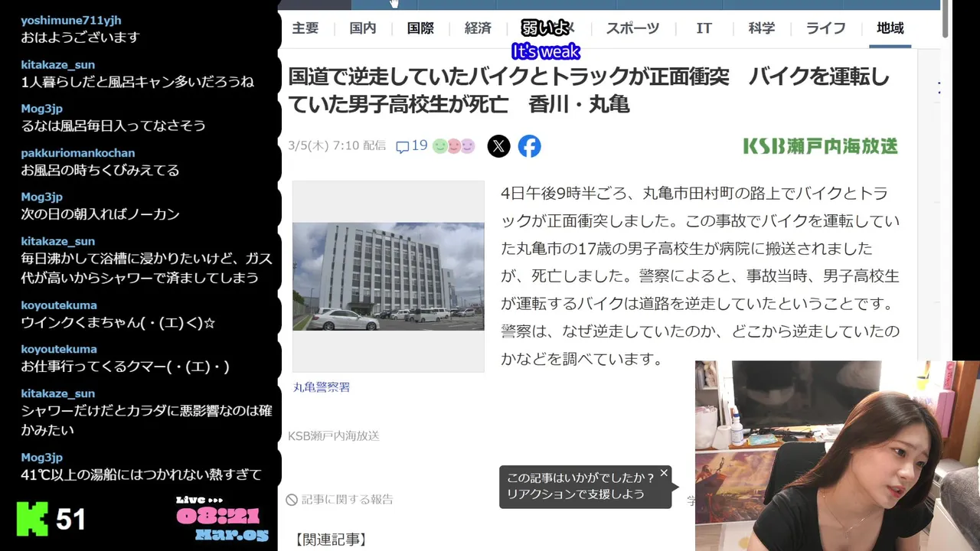The image size is (980, 551).
Task: Click the article body paragraph
Action: (700, 275)
